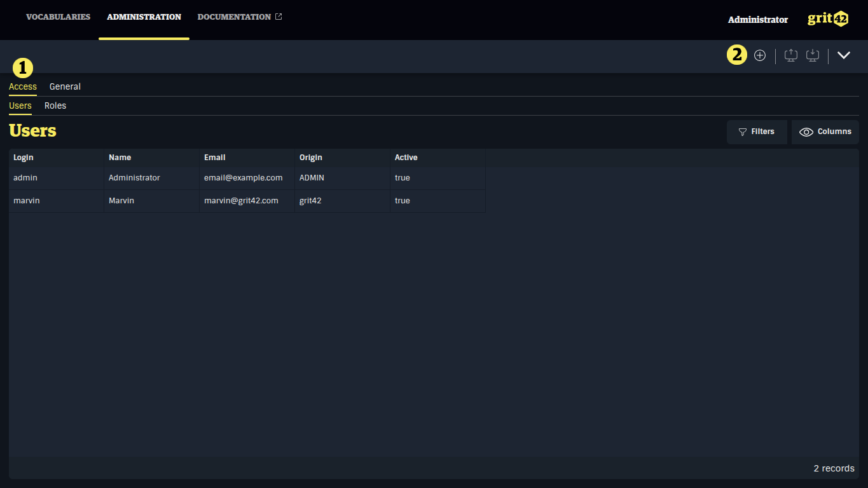Select the Access tab
Viewport: 868px width, 488px height.
point(22,86)
